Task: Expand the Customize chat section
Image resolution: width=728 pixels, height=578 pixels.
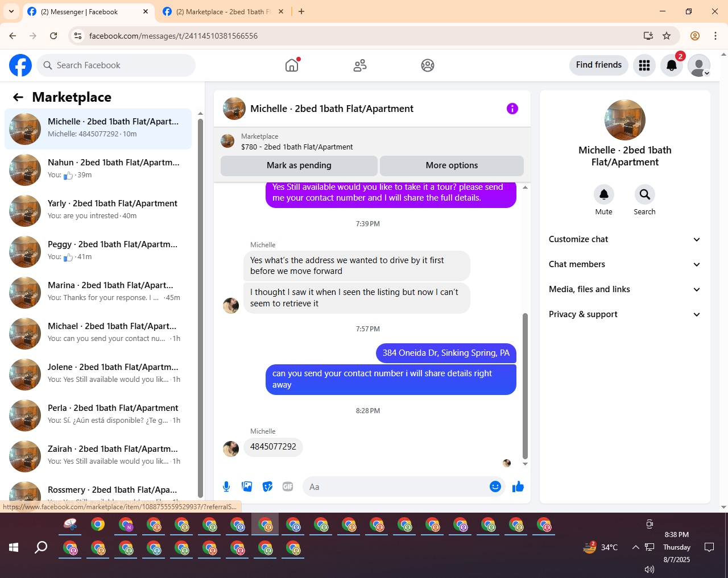Action: (x=625, y=239)
